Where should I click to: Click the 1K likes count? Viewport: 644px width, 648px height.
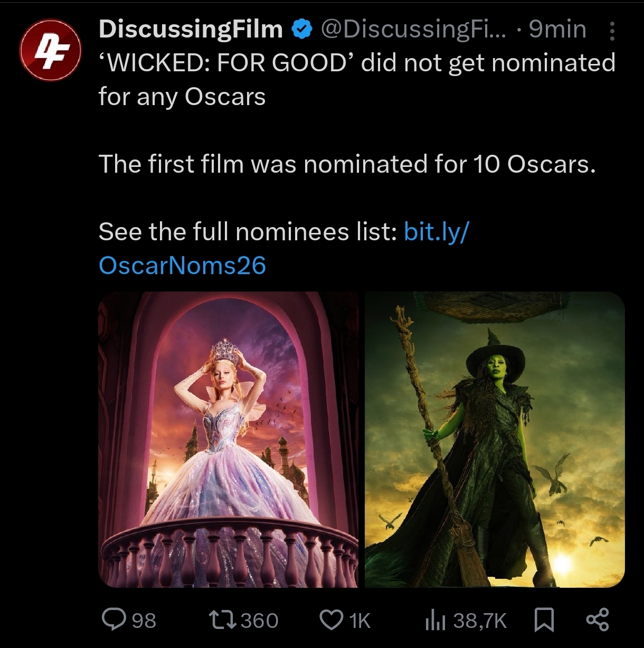coord(360,620)
